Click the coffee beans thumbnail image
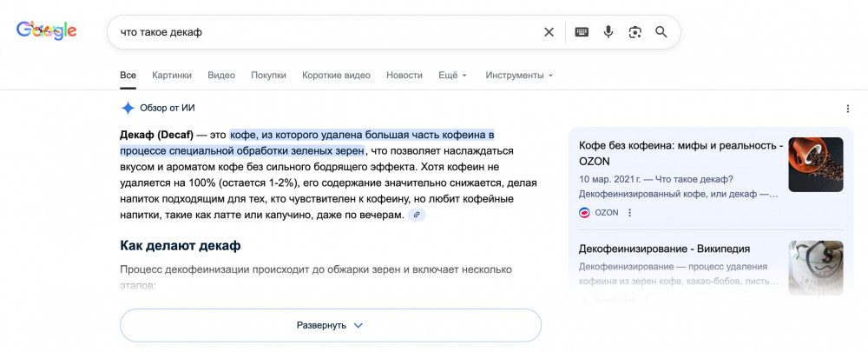This screenshot has width=868, height=352. click(815, 164)
